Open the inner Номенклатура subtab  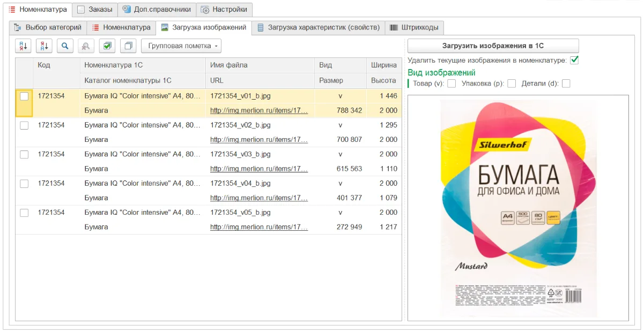click(x=121, y=27)
